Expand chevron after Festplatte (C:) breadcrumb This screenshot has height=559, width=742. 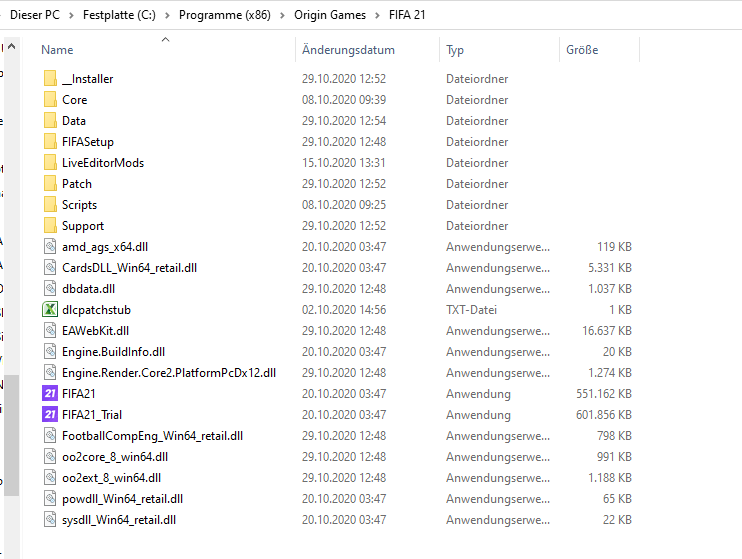pyautogui.click(x=168, y=15)
